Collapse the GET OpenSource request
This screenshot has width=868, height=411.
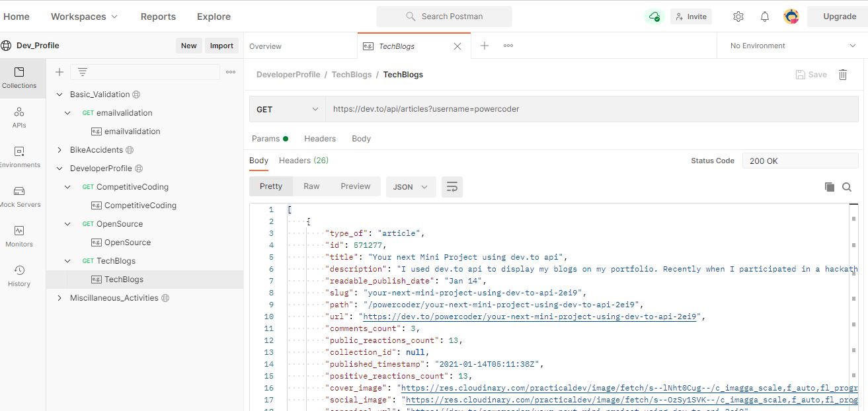[x=68, y=224]
